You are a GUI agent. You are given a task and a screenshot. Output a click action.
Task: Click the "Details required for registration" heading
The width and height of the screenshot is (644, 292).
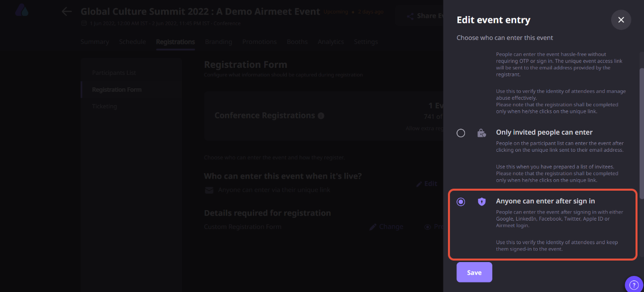267,213
